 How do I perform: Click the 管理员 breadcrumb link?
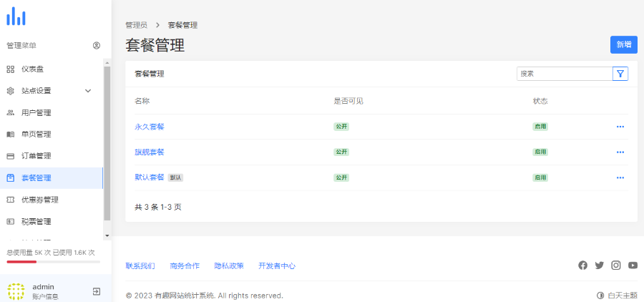tap(137, 26)
